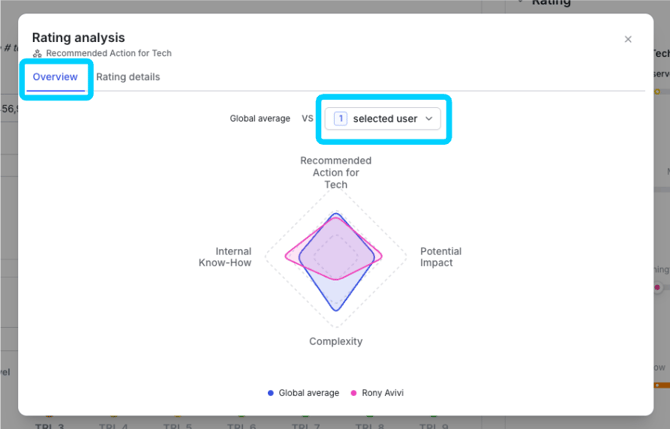Image resolution: width=670 pixels, height=429 pixels.
Task: Click the pink radar shape's Internal Know-How point
Action: click(286, 256)
